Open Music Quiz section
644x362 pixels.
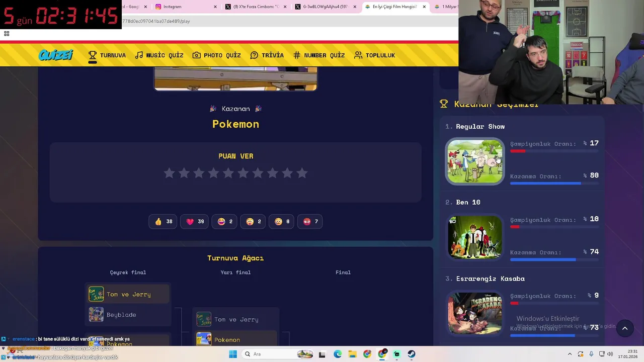pos(159,55)
